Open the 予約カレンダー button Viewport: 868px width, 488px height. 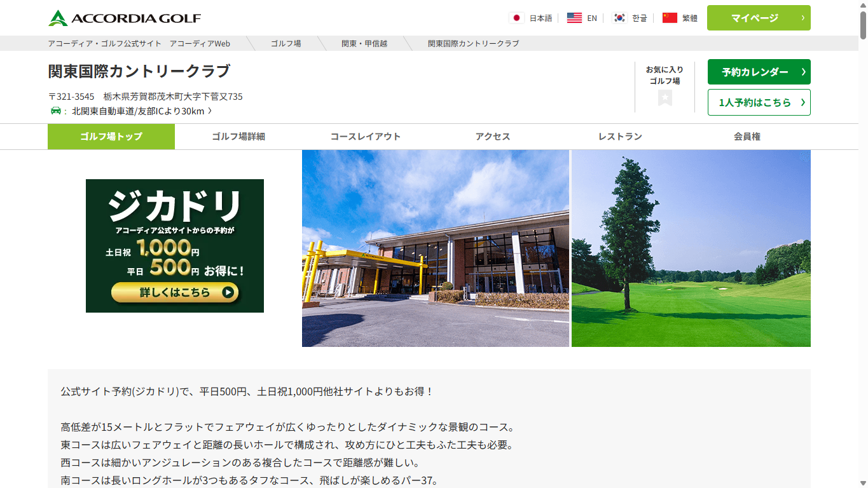[x=759, y=72]
